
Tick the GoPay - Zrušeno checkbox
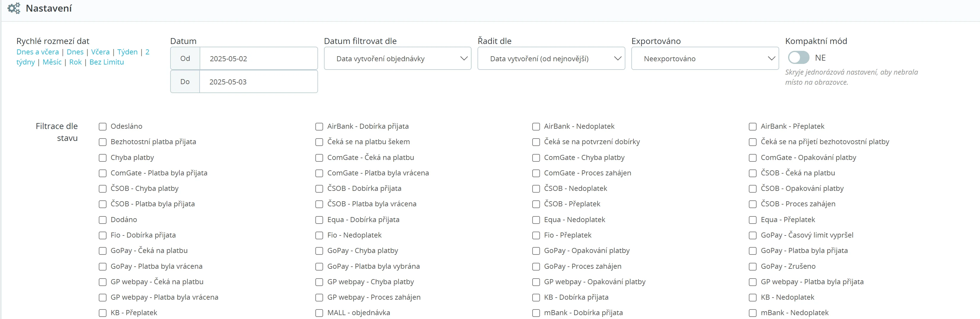pos(752,267)
